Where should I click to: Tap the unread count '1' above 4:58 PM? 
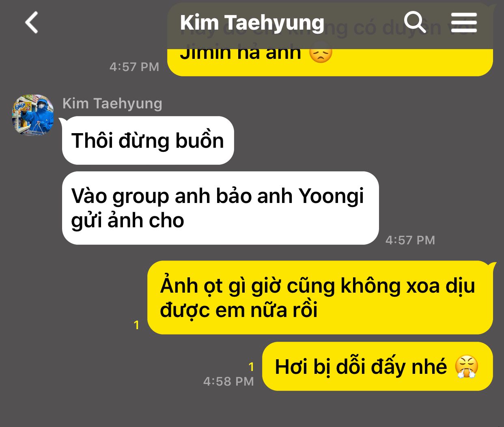pyautogui.click(x=251, y=367)
